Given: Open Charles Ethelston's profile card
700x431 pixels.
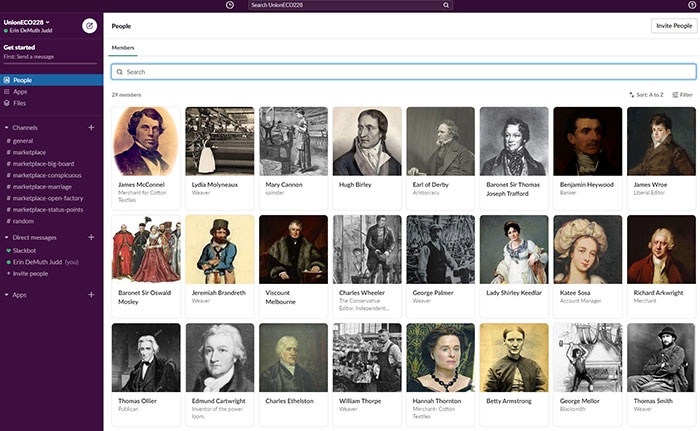Looking at the screenshot, I should pyautogui.click(x=293, y=374).
